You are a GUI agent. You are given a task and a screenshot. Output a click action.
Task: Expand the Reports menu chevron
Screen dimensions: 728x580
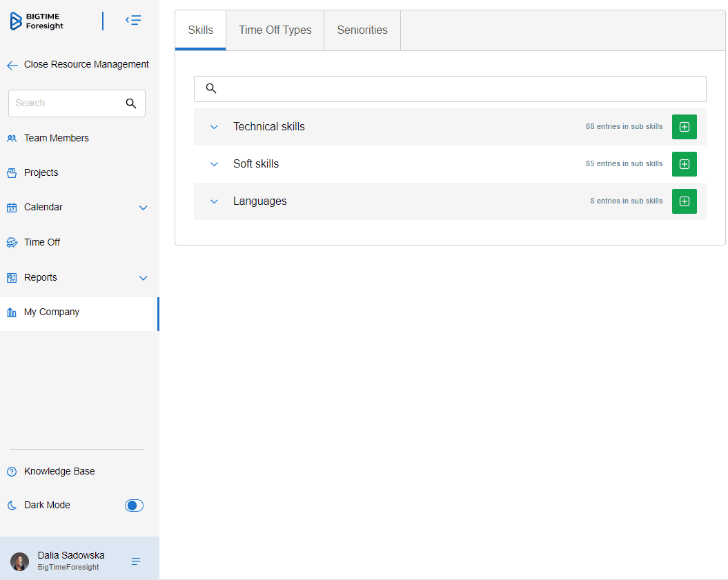(x=144, y=278)
